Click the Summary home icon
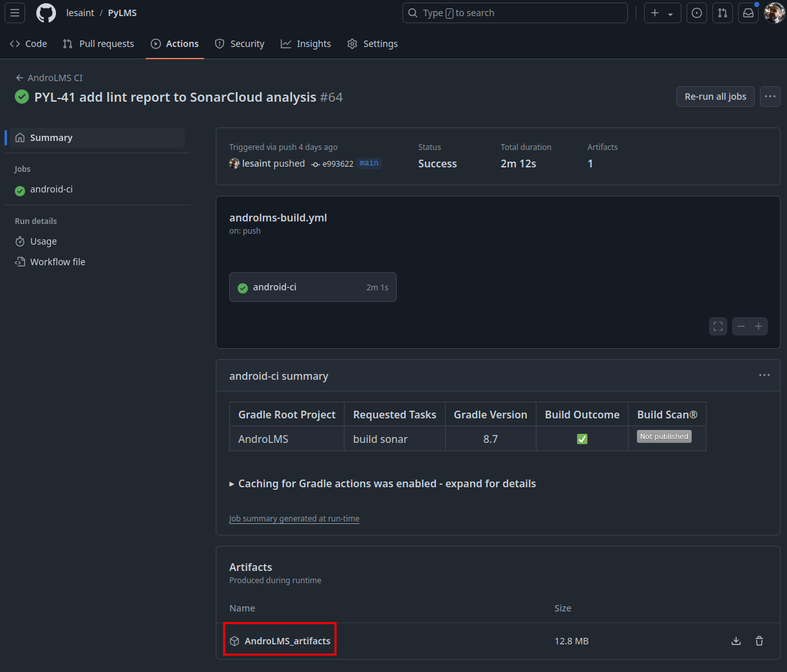This screenshot has width=787, height=672. point(20,138)
